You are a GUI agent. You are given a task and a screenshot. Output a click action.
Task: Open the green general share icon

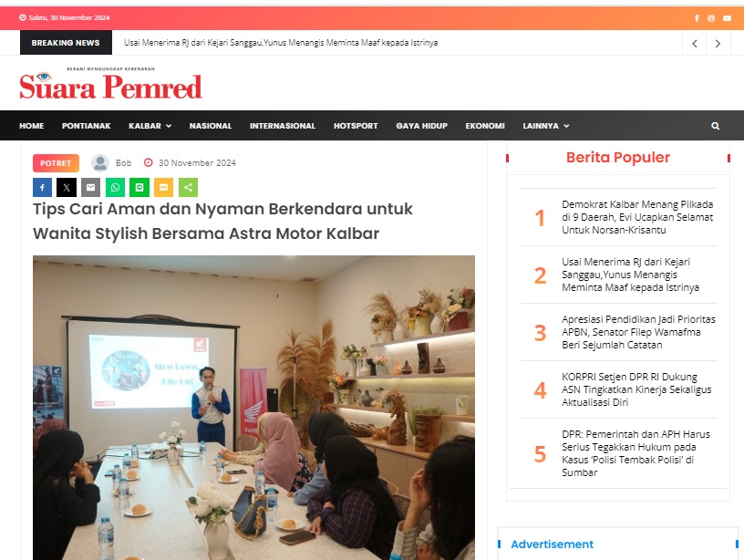tap(188, 188)
